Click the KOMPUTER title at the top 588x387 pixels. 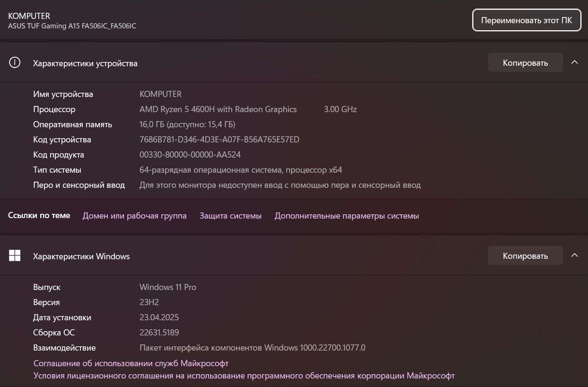click(29, 16)
